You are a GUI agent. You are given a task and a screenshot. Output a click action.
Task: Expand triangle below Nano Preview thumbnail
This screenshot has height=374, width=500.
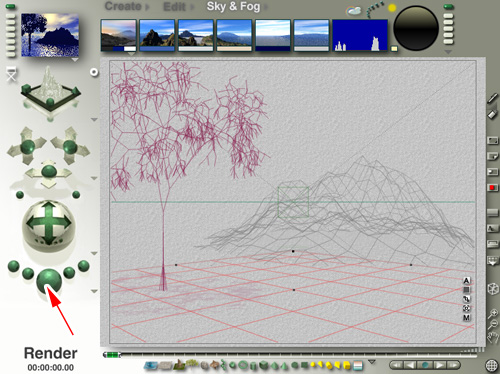75,60
